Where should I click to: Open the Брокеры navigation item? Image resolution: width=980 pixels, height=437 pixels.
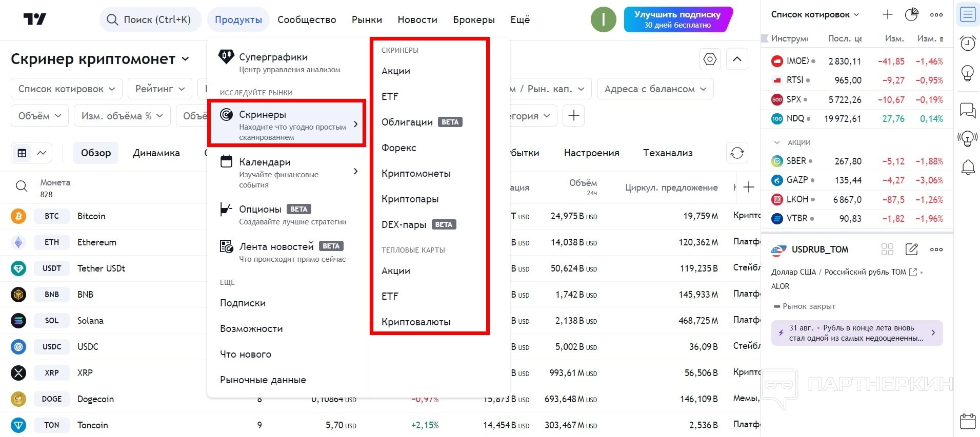[x=474, y=19]
